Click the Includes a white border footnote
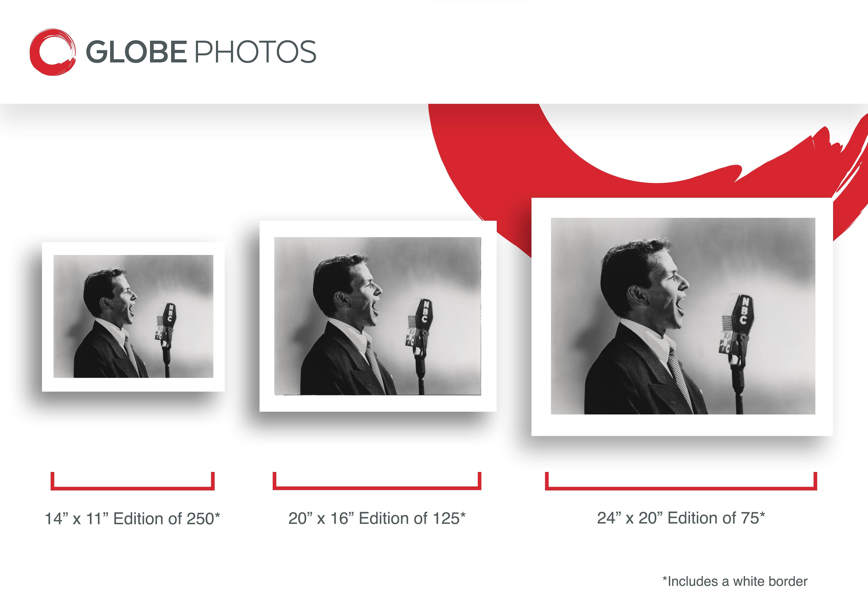Screen dimensions: 868x597 pos(735,581)
